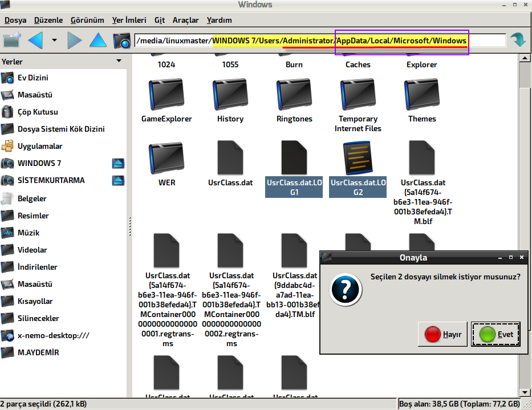This screenshot has height=410, width=532.
Task: Click the address path input field
Action: click(x=320, y=40)
